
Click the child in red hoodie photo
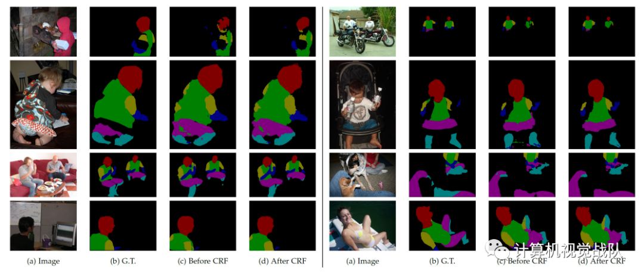click(43, 32)
